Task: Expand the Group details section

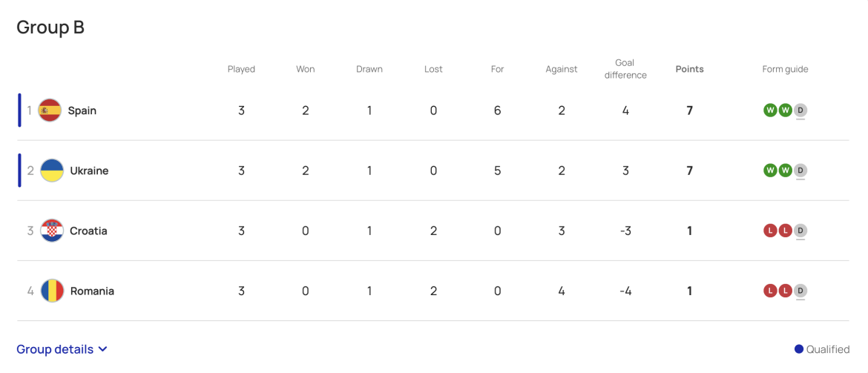Action: (x=55, y=349)
